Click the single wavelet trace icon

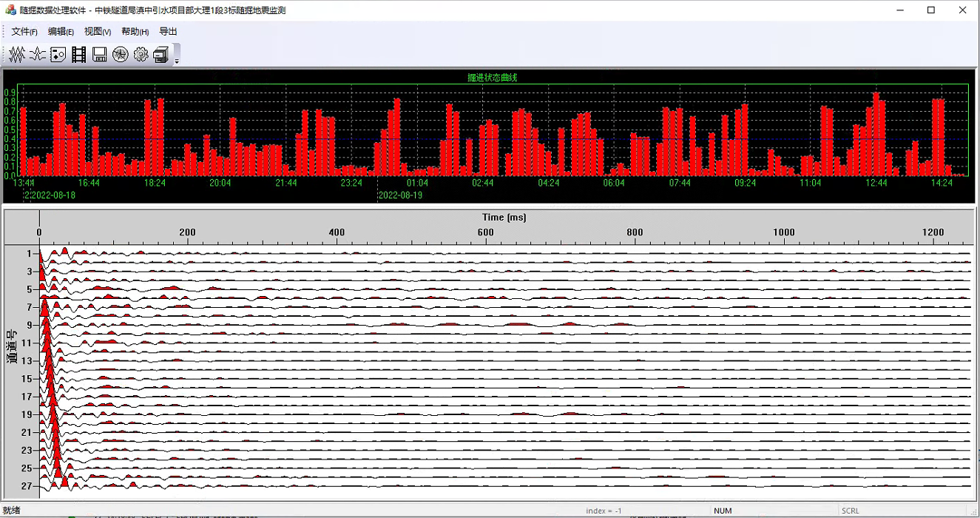coord(38,54)
